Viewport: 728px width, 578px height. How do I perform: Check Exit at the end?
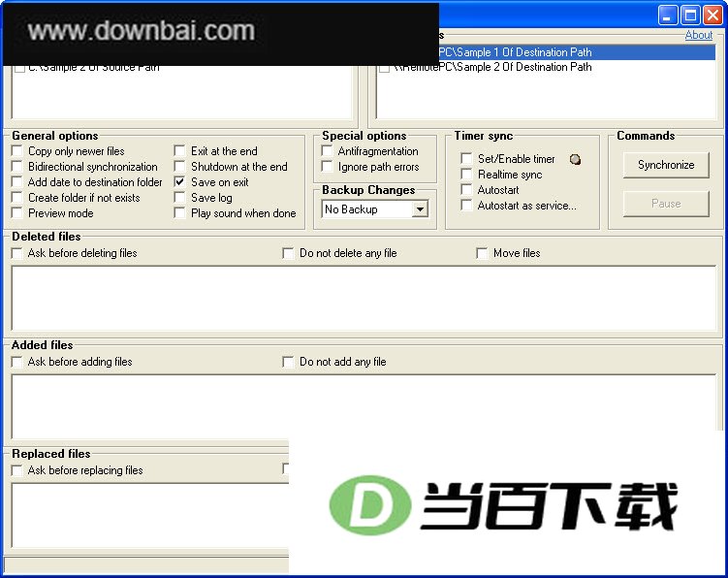coord(179,150)
